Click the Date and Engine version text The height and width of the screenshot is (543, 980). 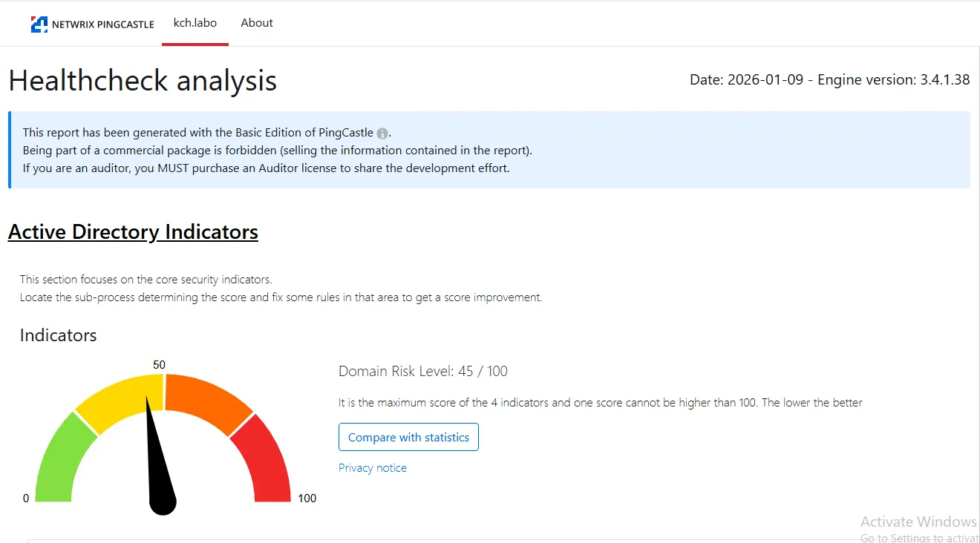tap(829, 80)
